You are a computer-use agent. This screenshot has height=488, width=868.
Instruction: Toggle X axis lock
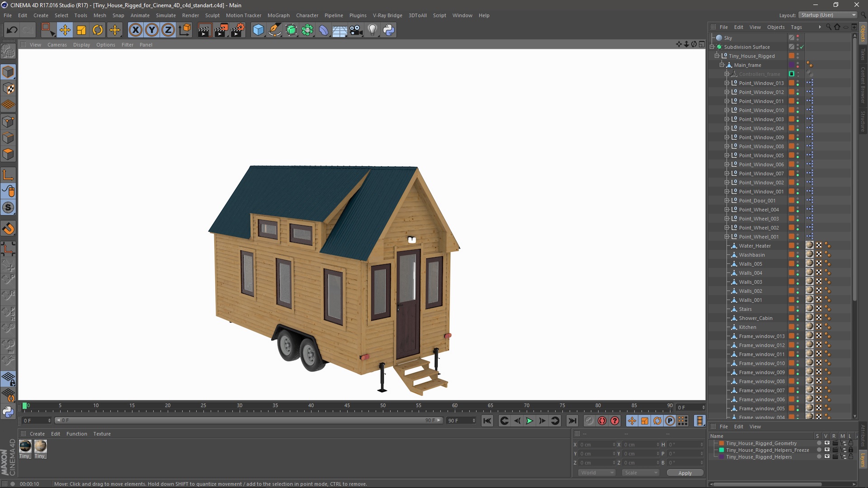135,30
